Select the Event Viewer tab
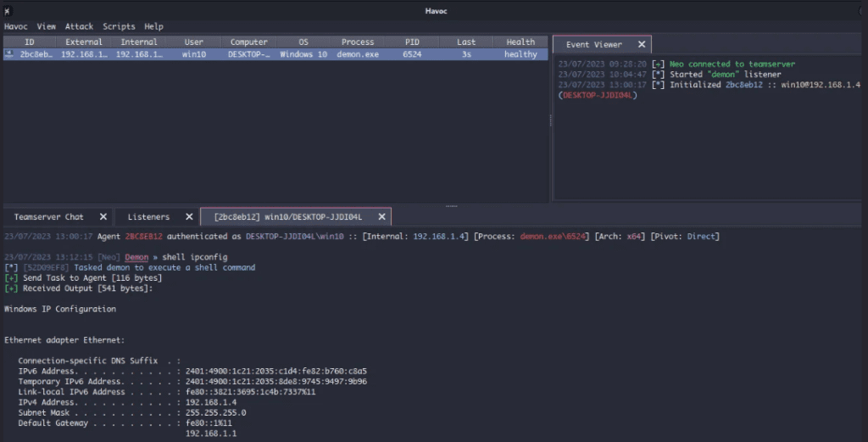868x442 pixels. (593, 44)
